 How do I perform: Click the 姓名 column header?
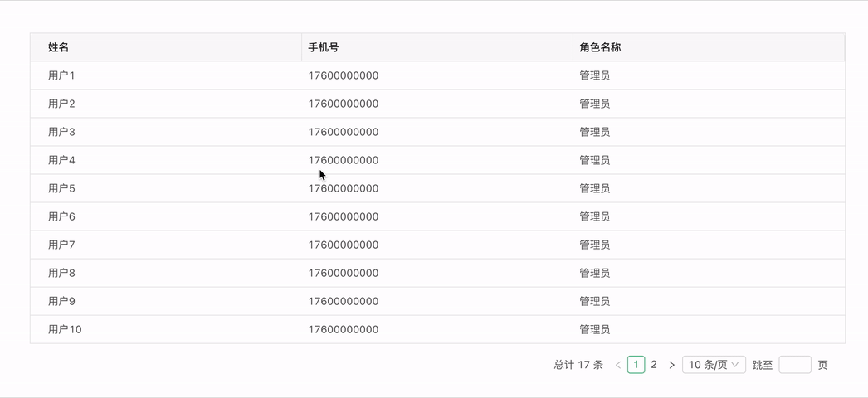pyautogui.click(x=59, y=48)
